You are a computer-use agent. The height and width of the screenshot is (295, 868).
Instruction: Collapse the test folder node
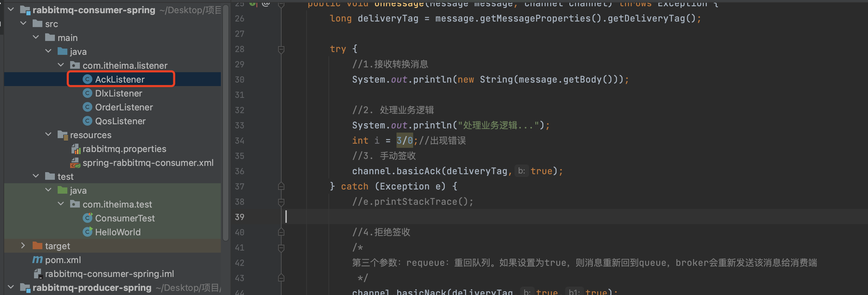pos(36,176)
